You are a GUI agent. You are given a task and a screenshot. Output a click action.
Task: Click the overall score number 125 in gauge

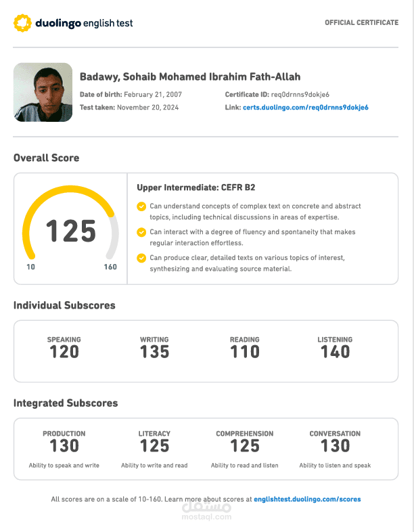click(x=71, y=231)
